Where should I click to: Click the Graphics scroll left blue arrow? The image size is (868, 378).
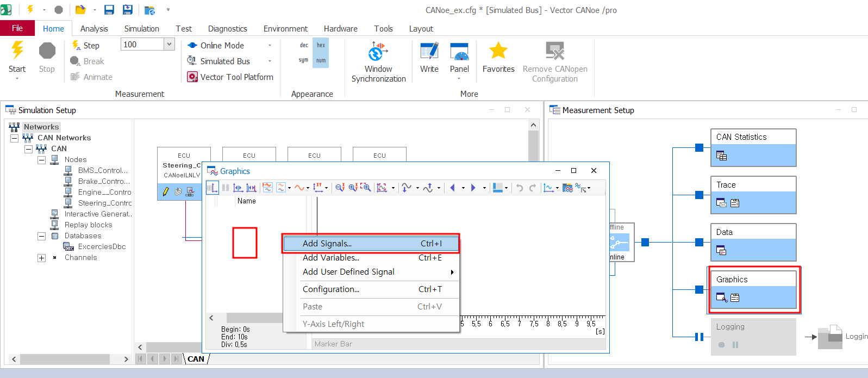point(452,188)
